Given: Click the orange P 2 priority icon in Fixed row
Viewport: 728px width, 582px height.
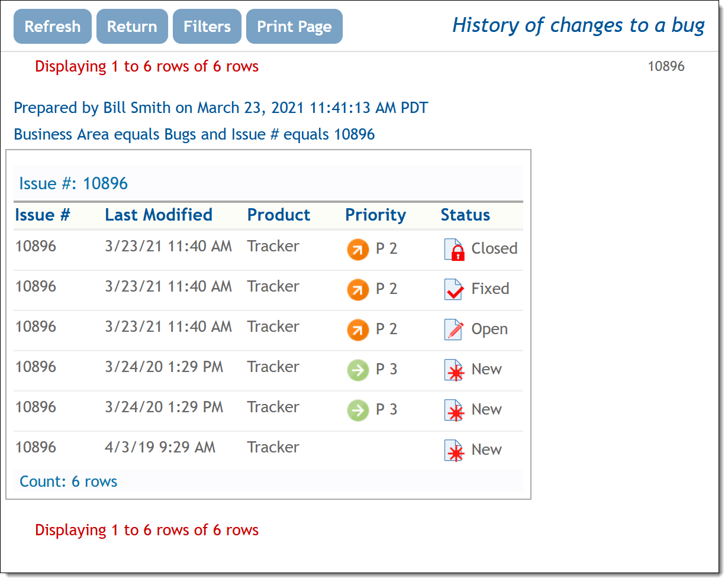Looking at the screenshot, I should click(x=357, y=290).
